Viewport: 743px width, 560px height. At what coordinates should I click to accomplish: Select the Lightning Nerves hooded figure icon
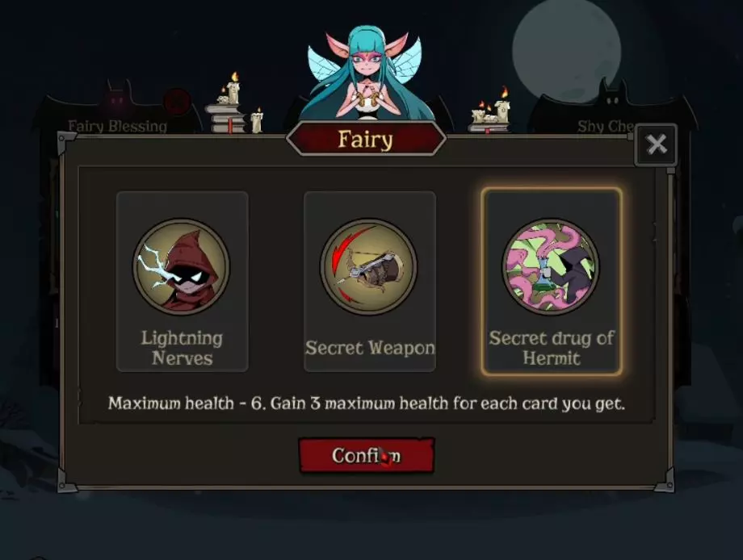point(182,266)
